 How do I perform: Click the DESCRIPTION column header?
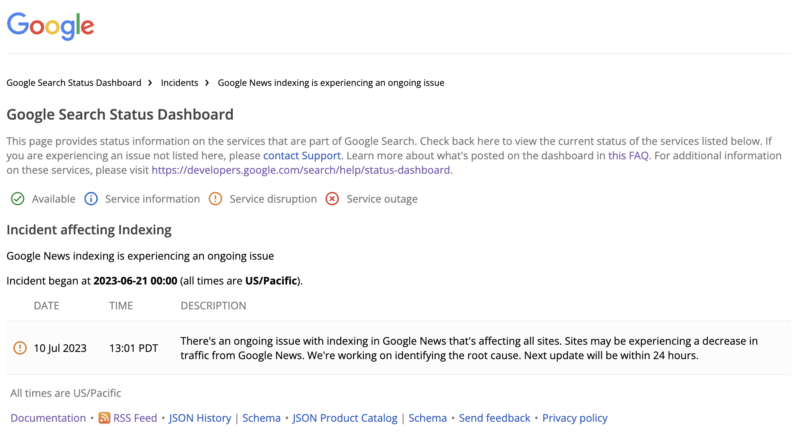(x=213, y=306)
